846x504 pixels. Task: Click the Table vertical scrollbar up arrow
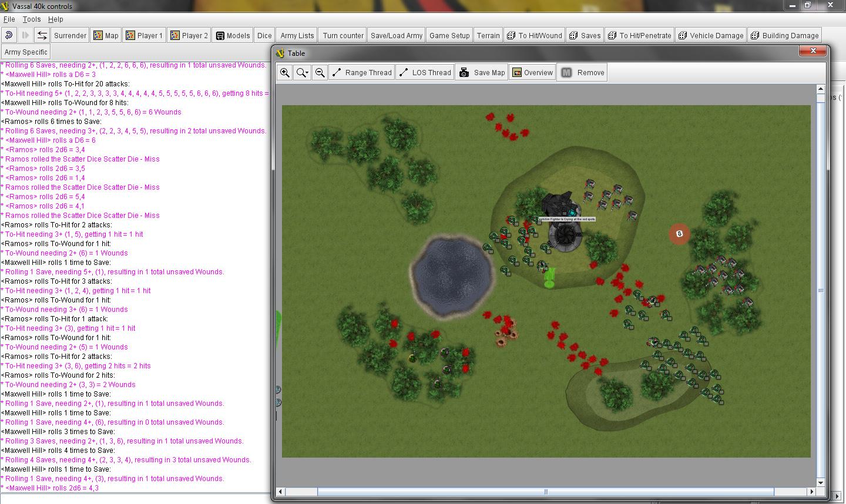click(x=821, y=89)
